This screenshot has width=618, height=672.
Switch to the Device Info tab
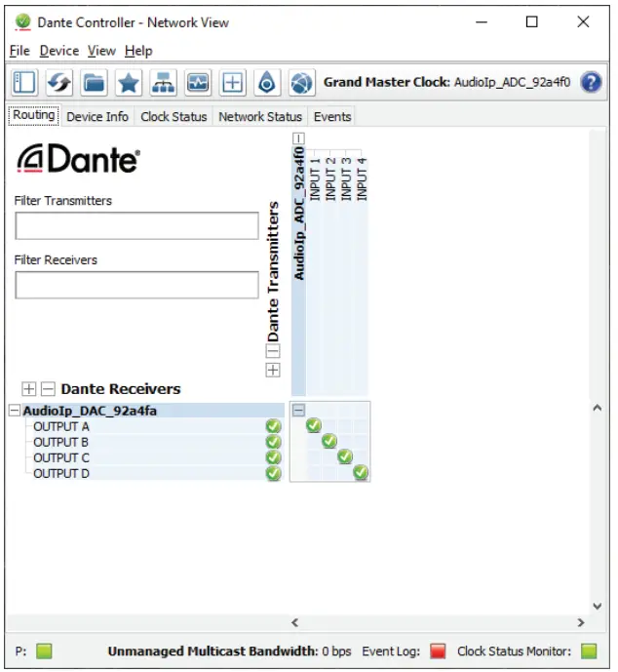(97, 117)
